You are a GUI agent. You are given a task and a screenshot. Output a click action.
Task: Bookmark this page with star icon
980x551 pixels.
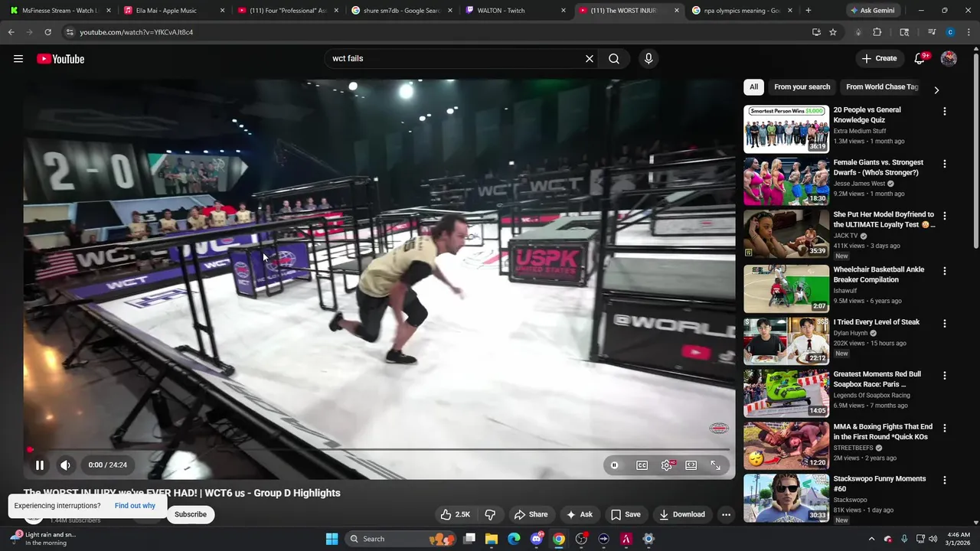(833, 32)
